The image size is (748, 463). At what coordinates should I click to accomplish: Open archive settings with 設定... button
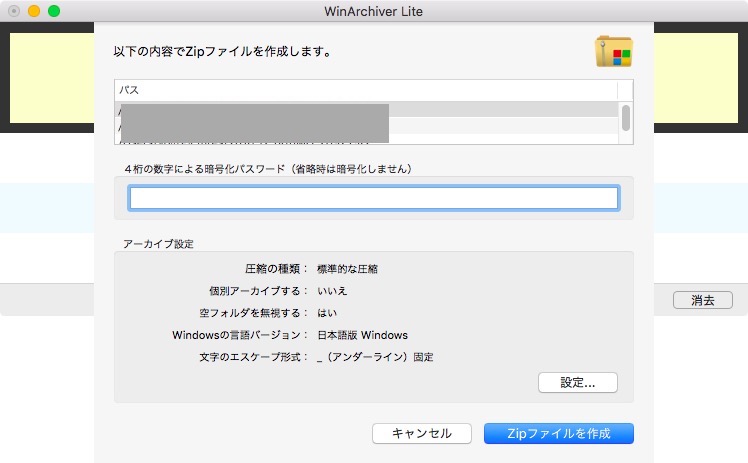coord(578,382)
